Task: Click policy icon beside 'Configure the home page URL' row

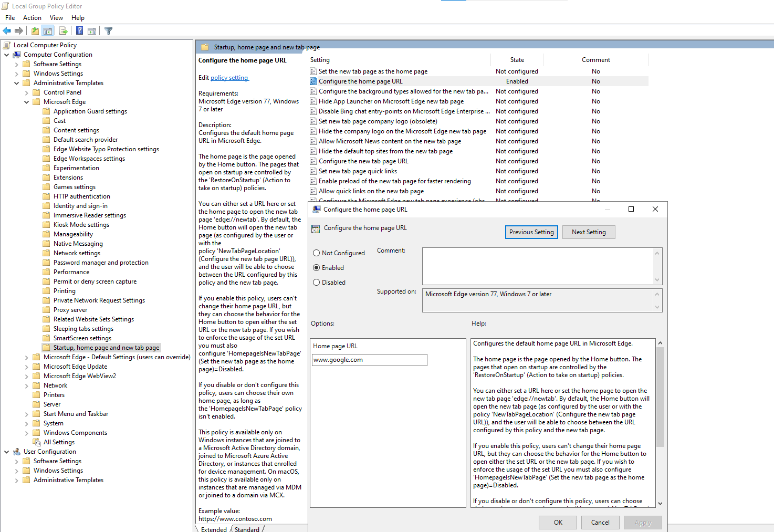Action: click(x=313, y=81)
